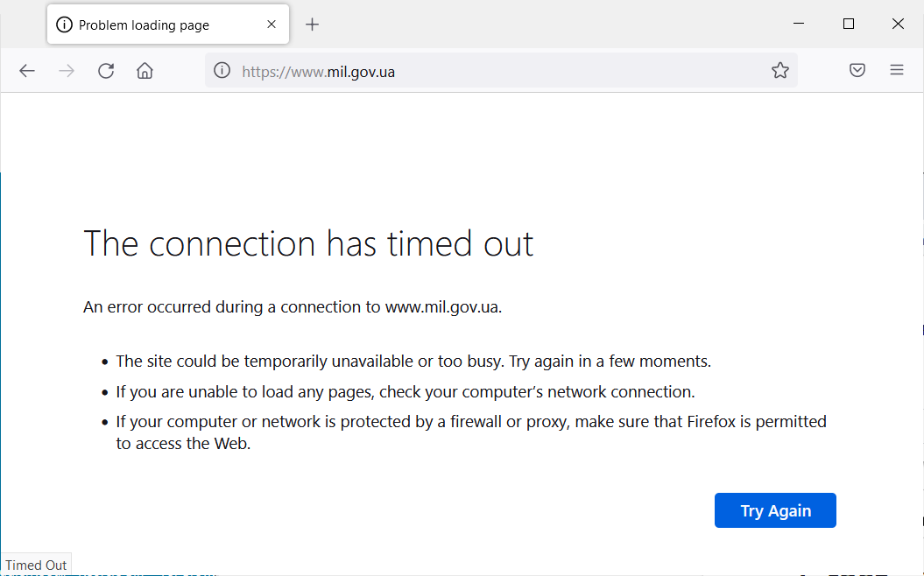The width and height of the screenshot is (924, 576).
Task: Close the Firefox window
Action: (x=898, y=25)
